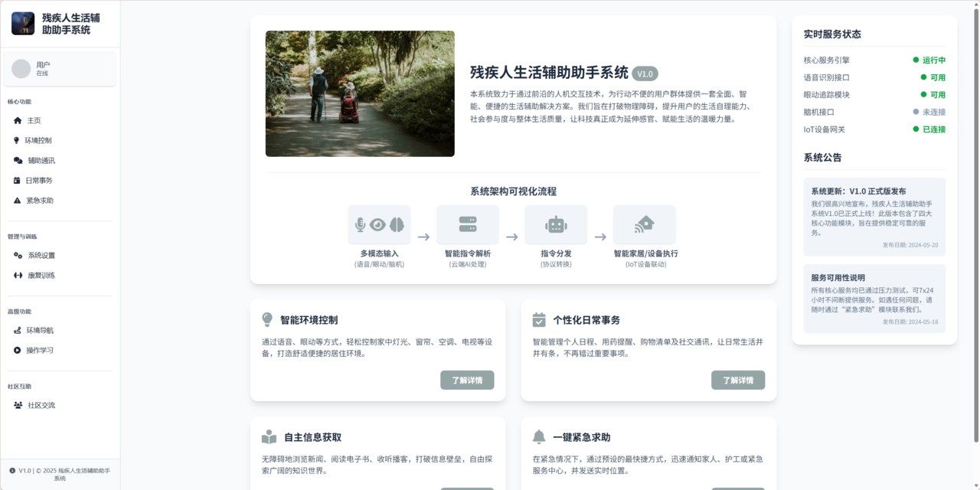Open 环境控制 menu item
This screenshot has height=490, width=980.
click(x=60, y=141)
